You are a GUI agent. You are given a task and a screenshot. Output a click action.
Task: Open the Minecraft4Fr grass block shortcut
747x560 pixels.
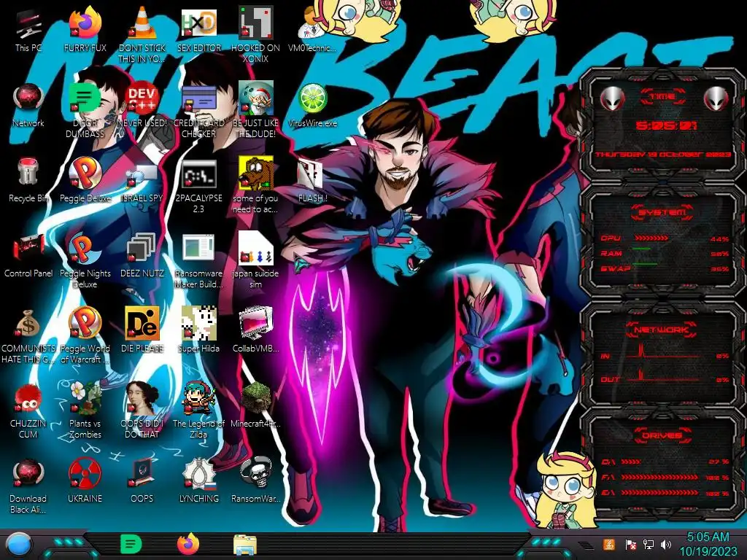coord(255,405)
